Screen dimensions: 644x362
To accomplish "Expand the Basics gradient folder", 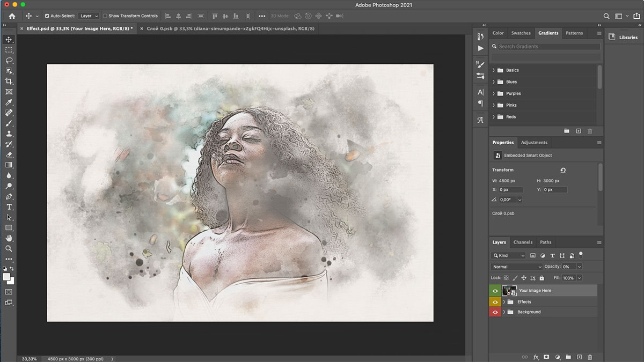I will 494,70.
